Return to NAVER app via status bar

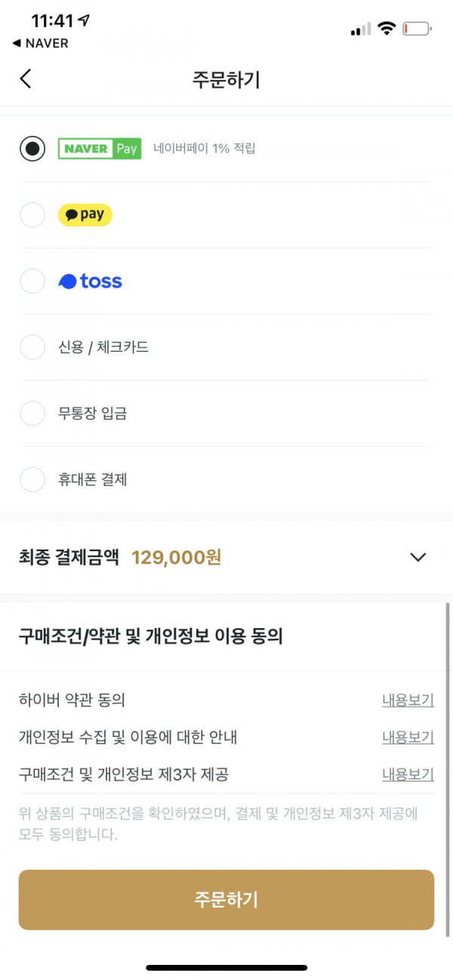tap(41, 43)
